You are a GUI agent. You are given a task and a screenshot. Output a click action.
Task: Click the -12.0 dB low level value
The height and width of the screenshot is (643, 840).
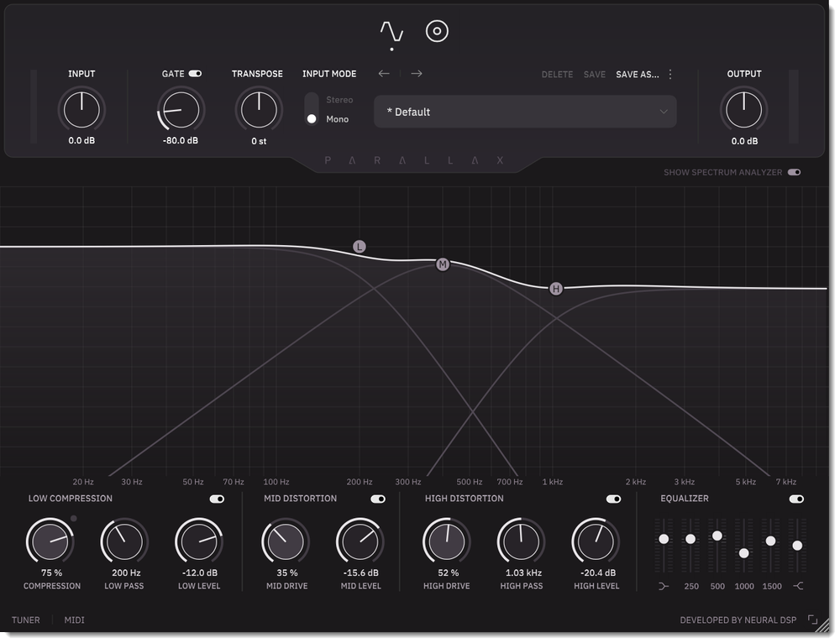pyautogui.click(x=200, y=572)
